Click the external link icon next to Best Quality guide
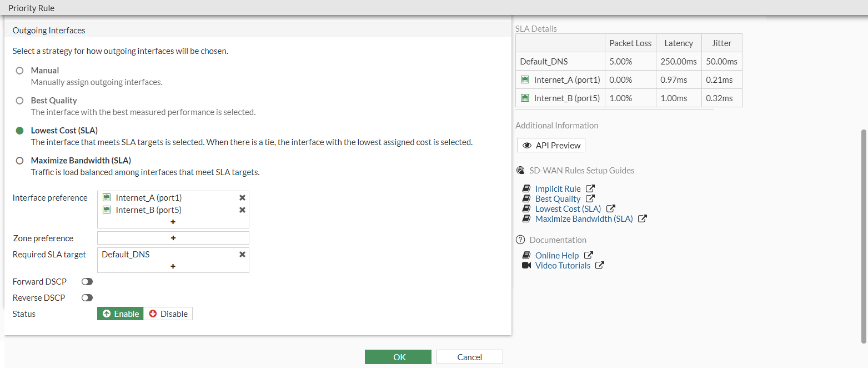This screenshot has width=868, height=368. [590, 199]
